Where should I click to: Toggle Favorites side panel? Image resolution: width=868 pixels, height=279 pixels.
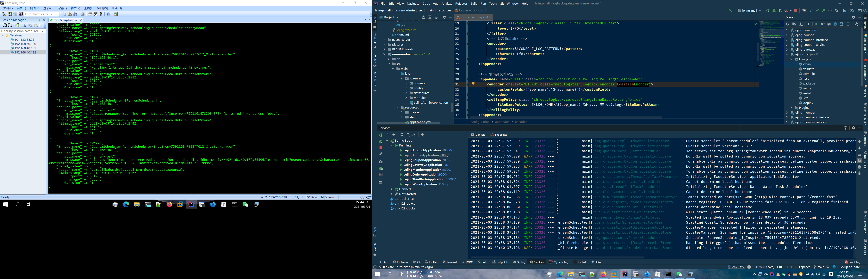(x=375, y=249)
